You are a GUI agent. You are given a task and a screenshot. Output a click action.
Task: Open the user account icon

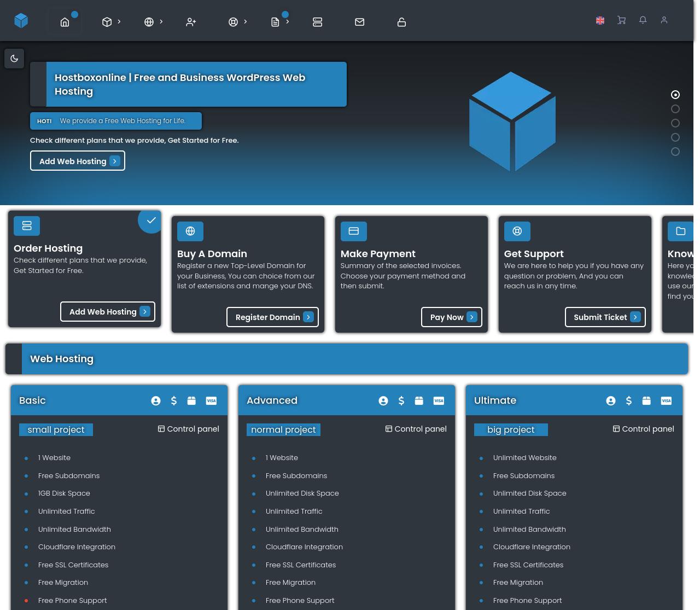tap(664, 20)
